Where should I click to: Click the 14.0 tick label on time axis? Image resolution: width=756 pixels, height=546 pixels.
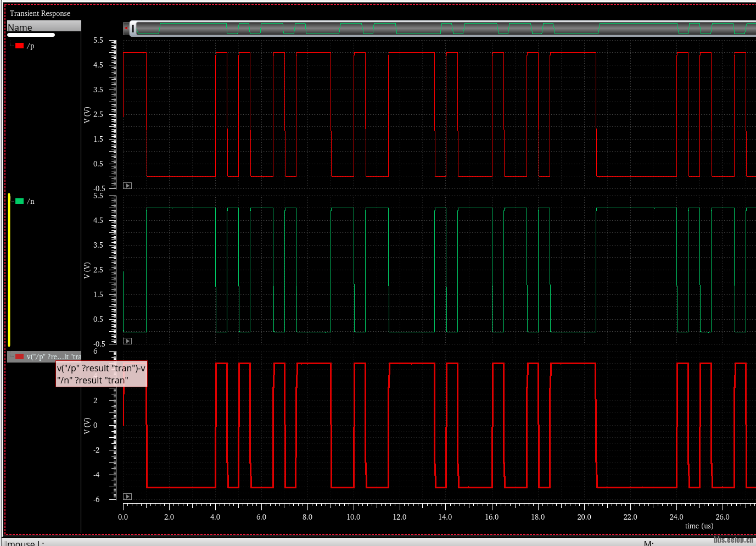click(x=445, y=517)
